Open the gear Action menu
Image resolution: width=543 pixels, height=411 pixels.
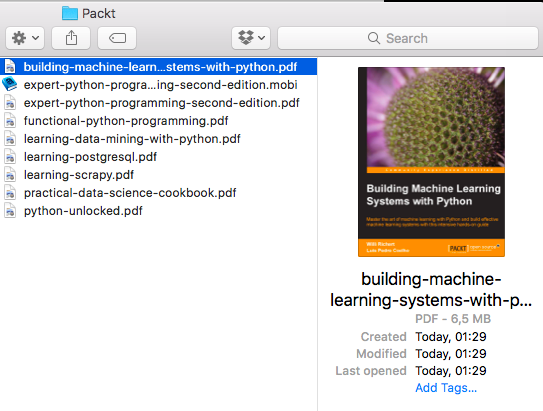coord(25,38)
